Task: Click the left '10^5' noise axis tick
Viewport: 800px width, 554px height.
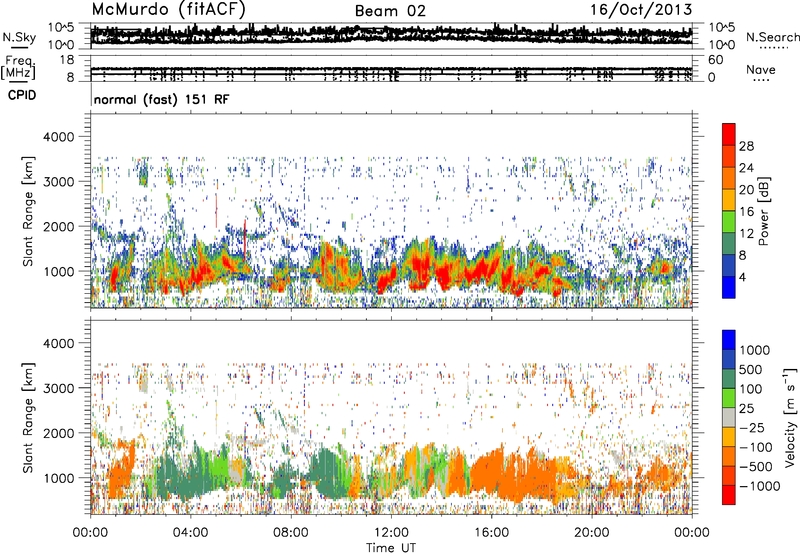Action: tap(61, 27)
